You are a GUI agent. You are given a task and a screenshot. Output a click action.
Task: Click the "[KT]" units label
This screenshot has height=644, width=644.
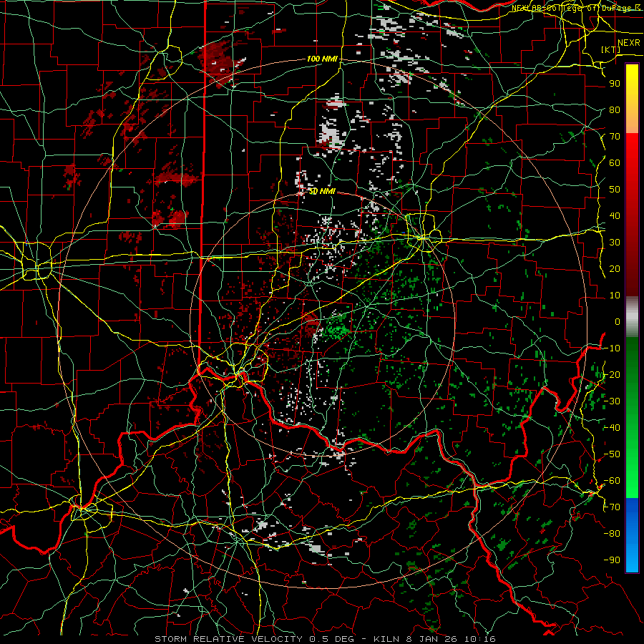(x=611, y=49)
